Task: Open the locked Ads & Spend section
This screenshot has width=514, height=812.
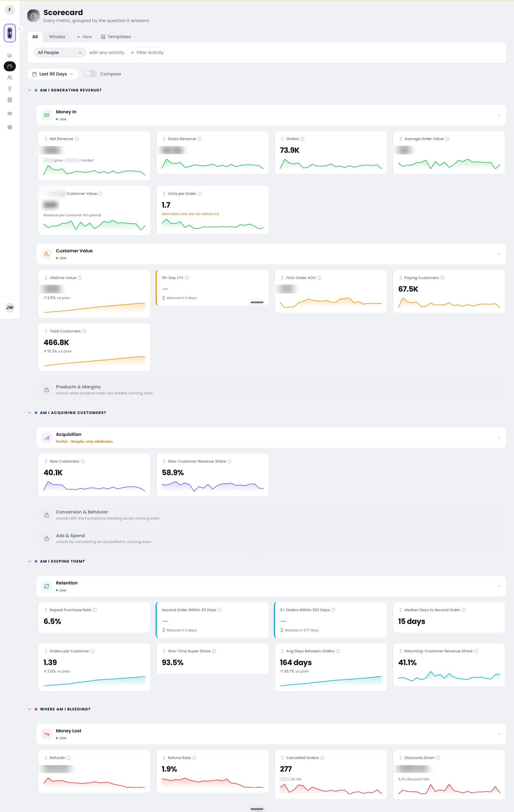Action: [x=271, y=539]
